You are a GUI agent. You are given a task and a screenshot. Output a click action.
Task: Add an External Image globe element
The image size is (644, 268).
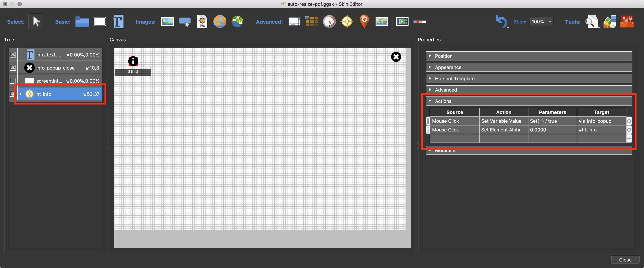[x=220, y=22]
